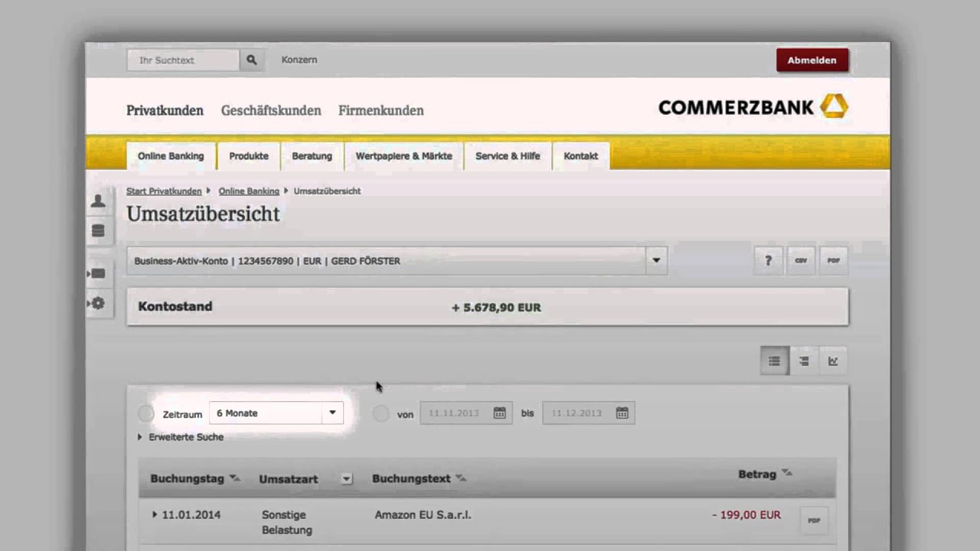Click the Amazon EU S.a.r.l. booking text

point(423,515)
